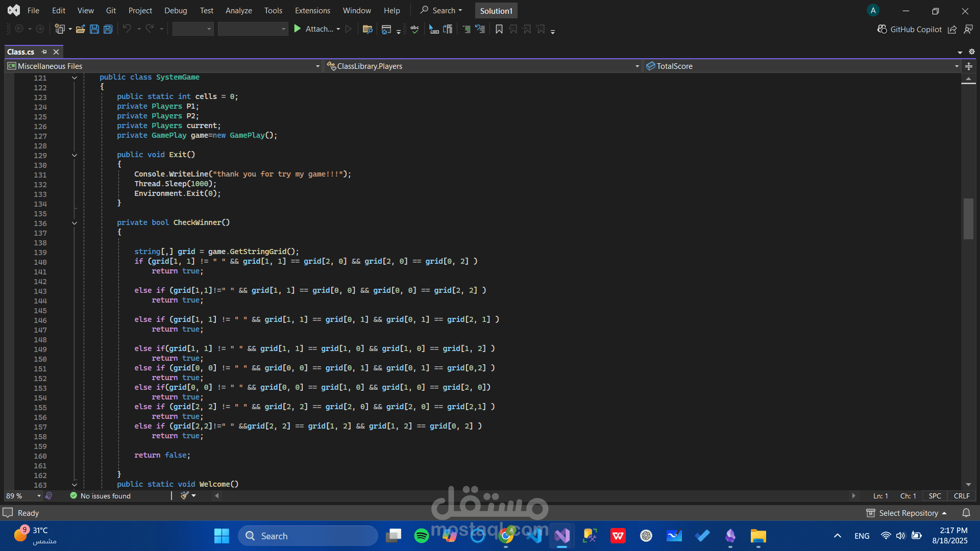Pin the Class.cs tab
The width and height of the screenshot is (980, 551).
click(44, 52)
